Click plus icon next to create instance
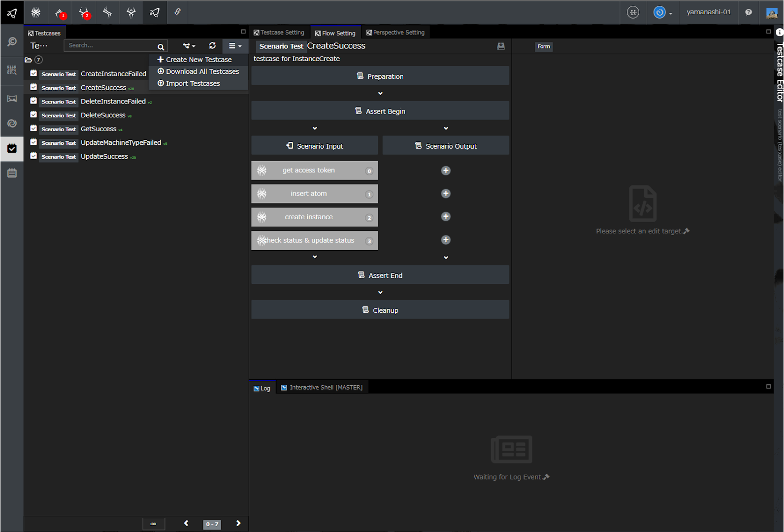 click(446, 217)
